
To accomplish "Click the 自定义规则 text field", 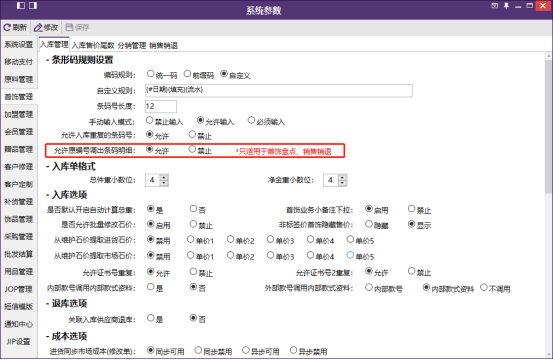I will tap(279, 90).
